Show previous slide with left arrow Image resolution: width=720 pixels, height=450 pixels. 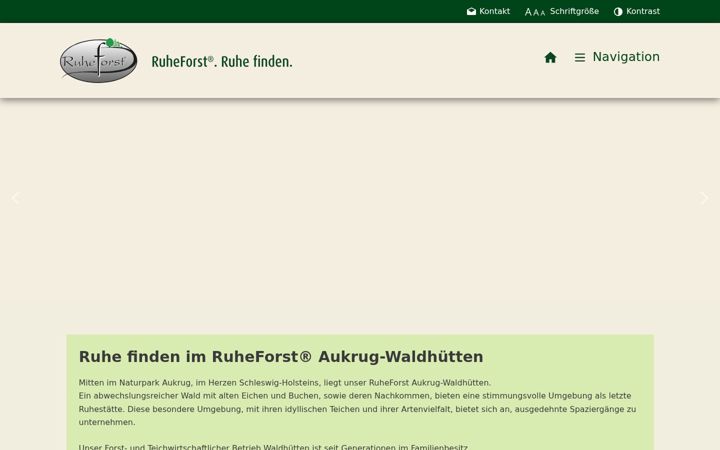(x=16, y=198)
